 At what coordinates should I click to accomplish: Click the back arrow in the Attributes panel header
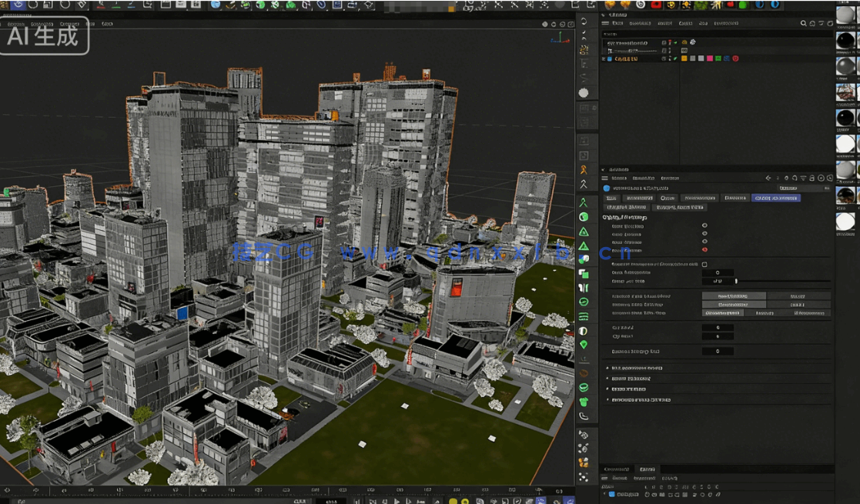click(768, 178)
